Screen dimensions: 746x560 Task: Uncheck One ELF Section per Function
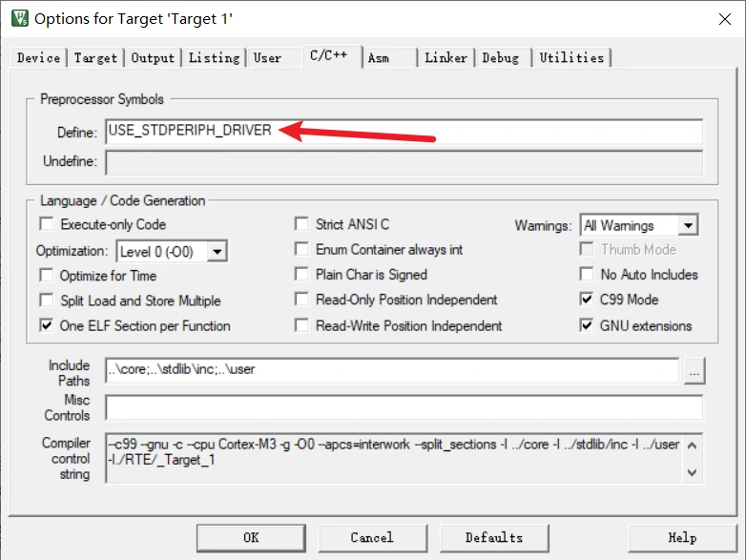46,325
